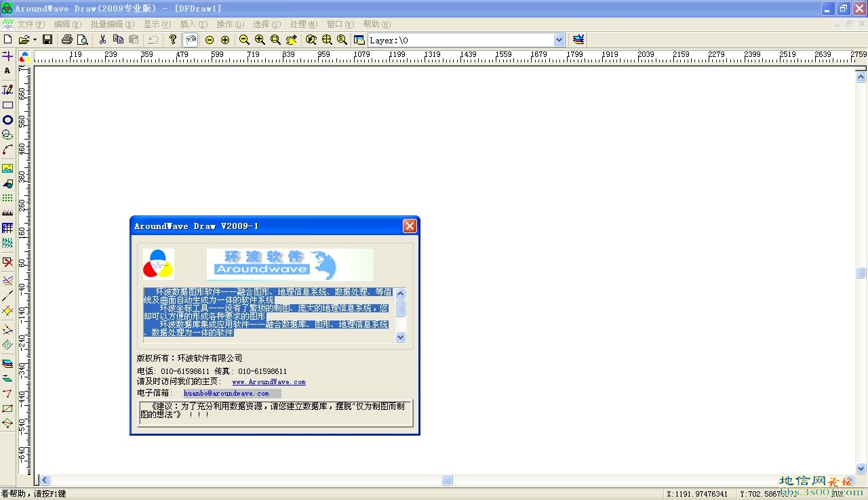The height and width of the screenshot is (500, 868).
Task: Click the canvas horizontal scrollbar thumb
Action: 448,480
